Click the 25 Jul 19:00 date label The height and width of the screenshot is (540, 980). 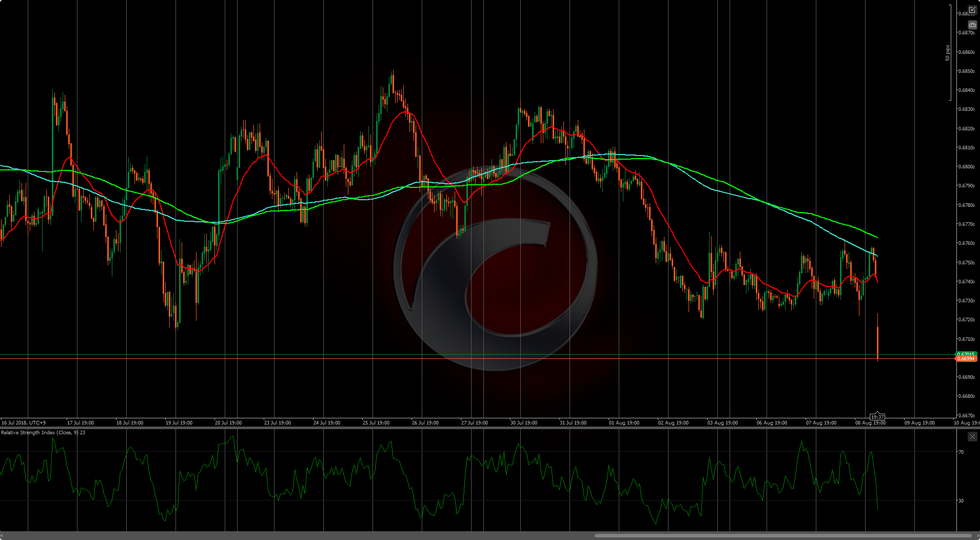(x=376, y=423)
